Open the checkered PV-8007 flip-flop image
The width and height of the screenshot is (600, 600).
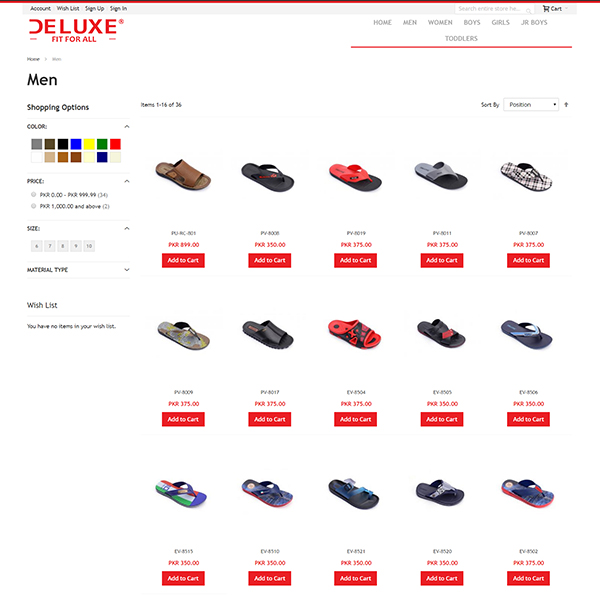pos(527,176)
